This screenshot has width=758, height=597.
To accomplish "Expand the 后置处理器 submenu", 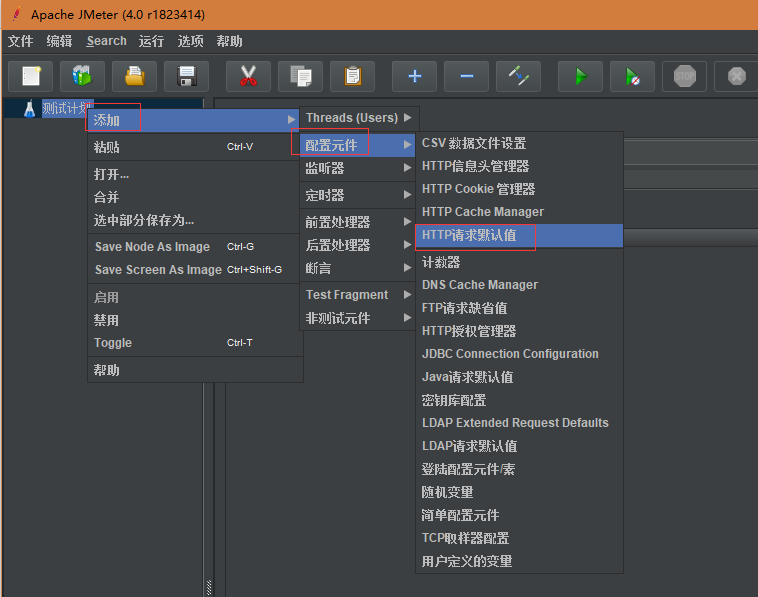I will (x=357, y=245).
